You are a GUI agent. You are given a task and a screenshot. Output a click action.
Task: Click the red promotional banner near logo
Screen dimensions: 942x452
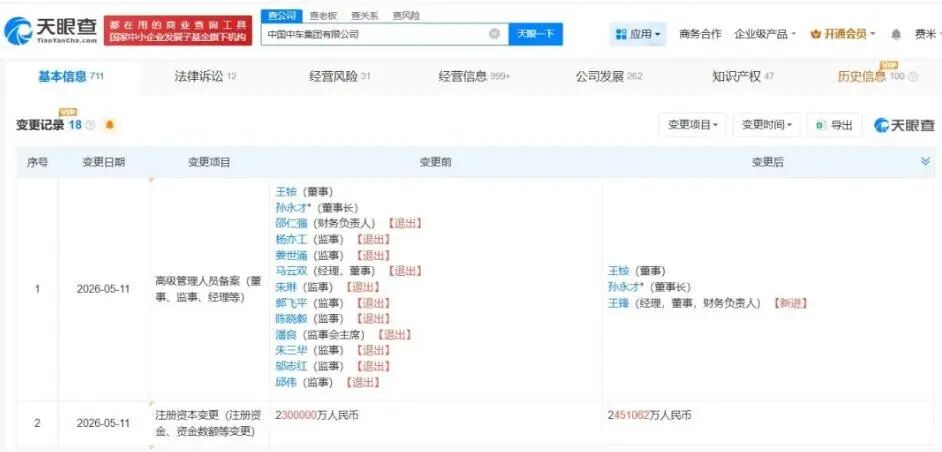tap(177, 31)
